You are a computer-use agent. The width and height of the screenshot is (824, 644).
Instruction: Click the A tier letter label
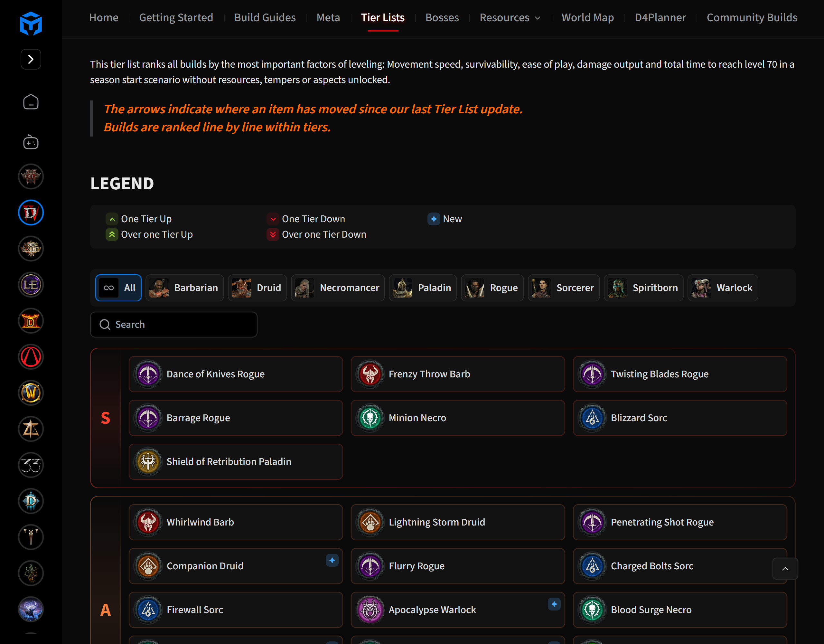[x=106, y=610]
